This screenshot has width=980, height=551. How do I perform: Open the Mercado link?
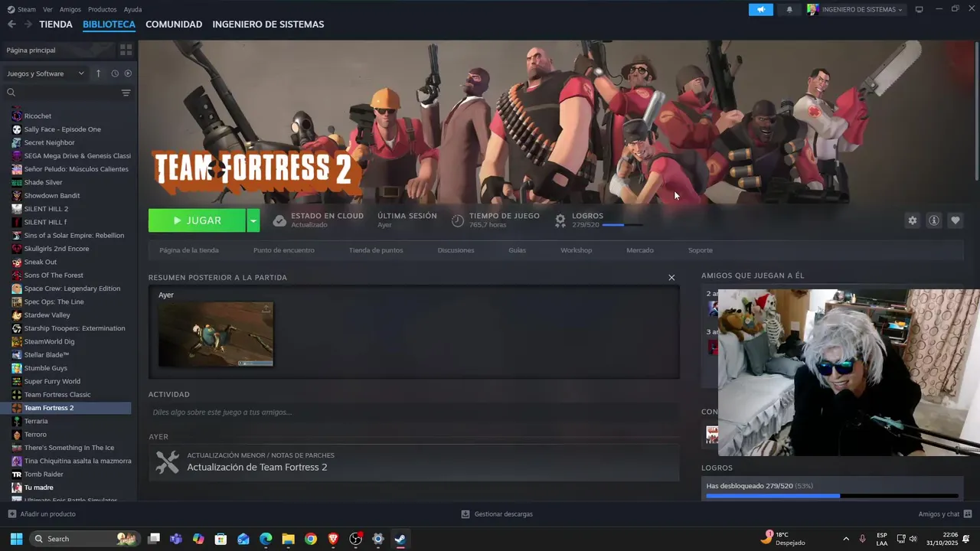tap(640, 250)
